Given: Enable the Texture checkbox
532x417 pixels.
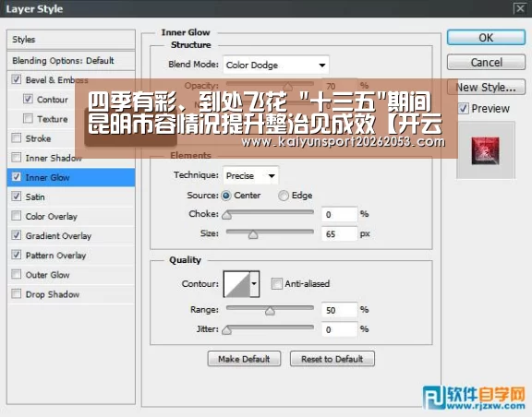Looking at the screenshot, I should tap(28, 119).
